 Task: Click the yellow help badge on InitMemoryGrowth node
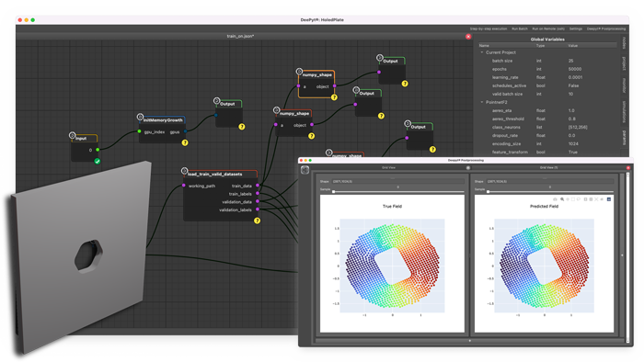coord(185,142)
